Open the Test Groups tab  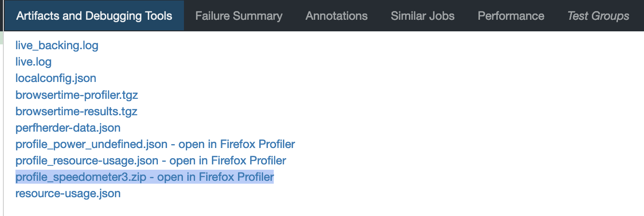(598, 16)
